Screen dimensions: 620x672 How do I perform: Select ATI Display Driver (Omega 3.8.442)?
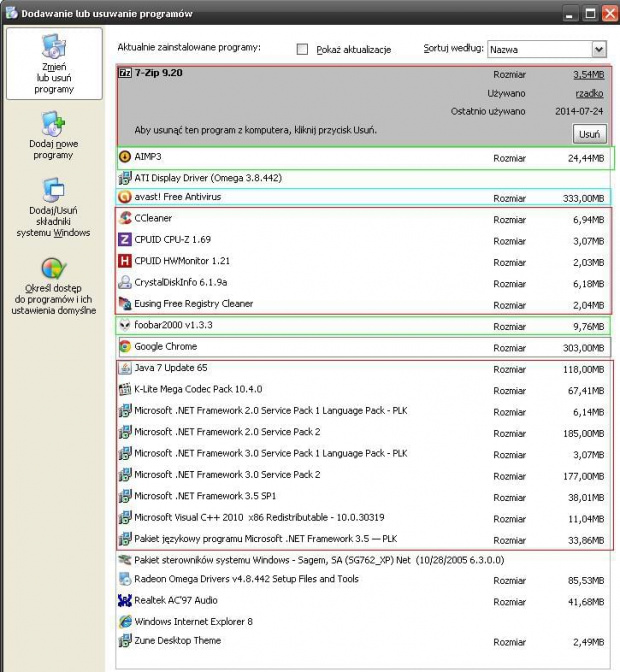(364, 178)
